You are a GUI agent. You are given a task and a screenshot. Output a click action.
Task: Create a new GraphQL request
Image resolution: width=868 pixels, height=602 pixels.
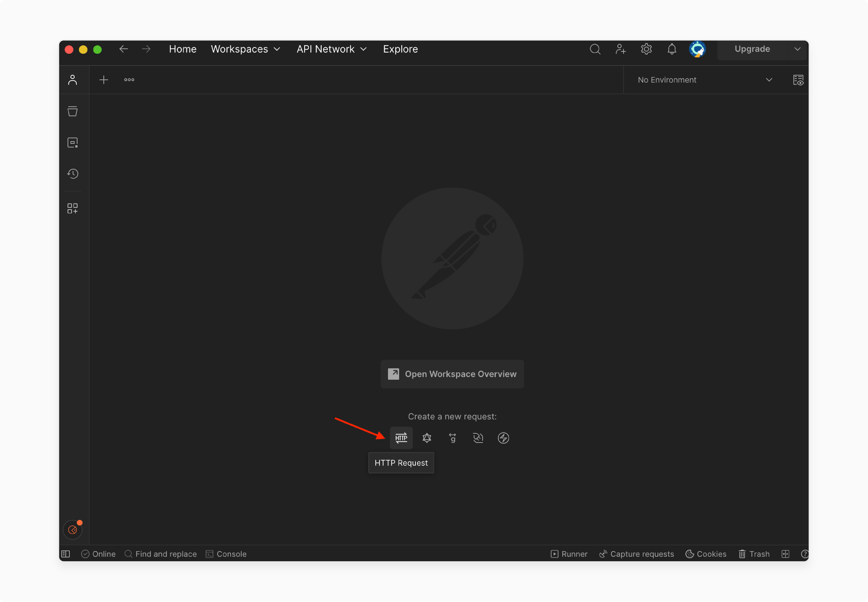[x=427, y=438]
